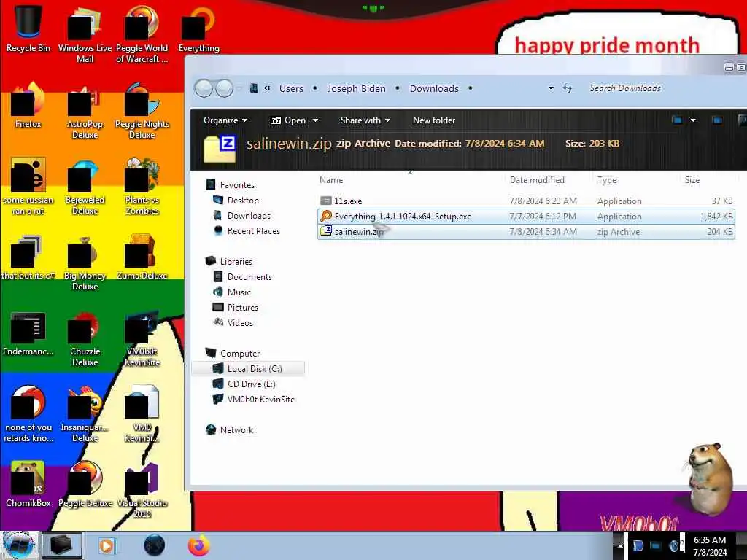Open the Documents library

tap(249, 276)
